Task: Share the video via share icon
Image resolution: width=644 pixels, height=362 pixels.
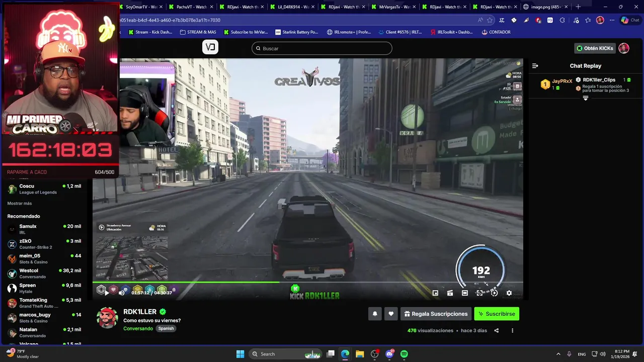Action: pyautogui.click(x=497, y=330)
